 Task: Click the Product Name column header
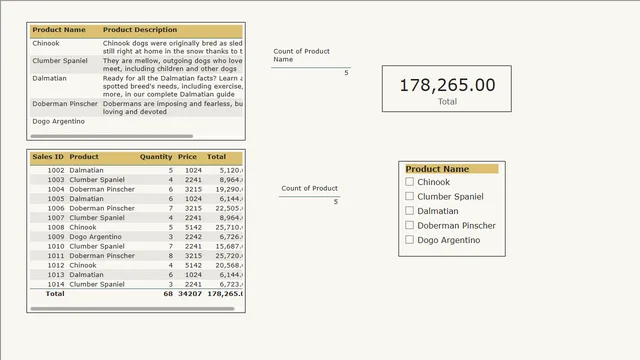59,30
